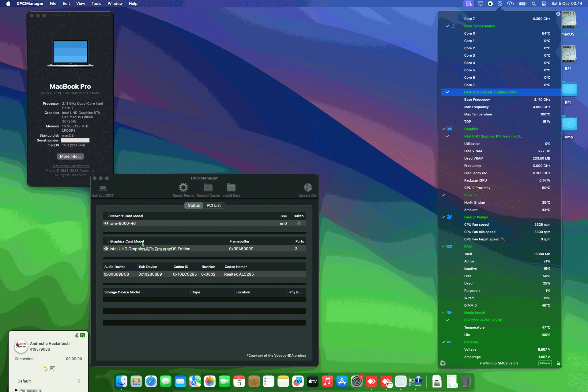Click the More Info... button
The height and width of the screenshot is (392, 588).
click(70, 156)
